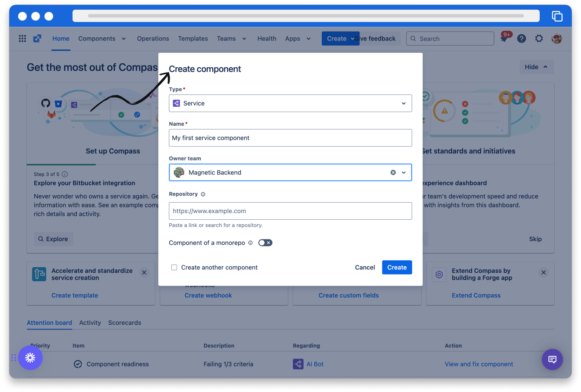Open the Create webhook link

point(208,295)
